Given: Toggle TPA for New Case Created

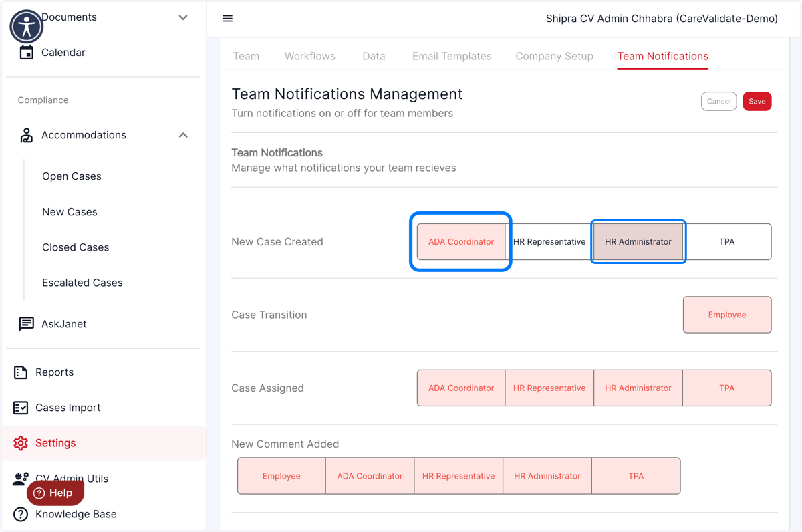Looking at the screenshot, I should click(x=727, y=241).
